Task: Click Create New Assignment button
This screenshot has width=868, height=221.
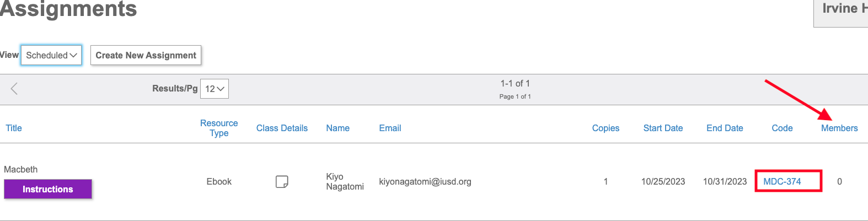Action: 146,55
